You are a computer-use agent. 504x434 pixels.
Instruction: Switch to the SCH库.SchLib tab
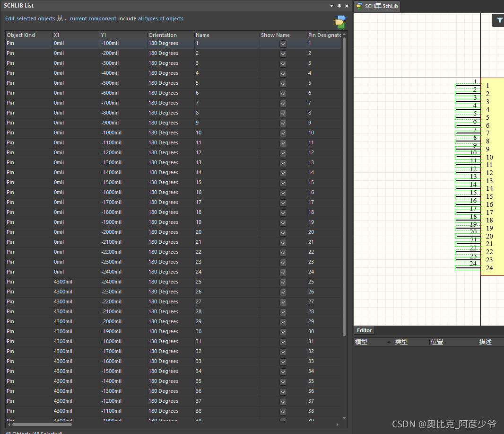tap(381, 6)
